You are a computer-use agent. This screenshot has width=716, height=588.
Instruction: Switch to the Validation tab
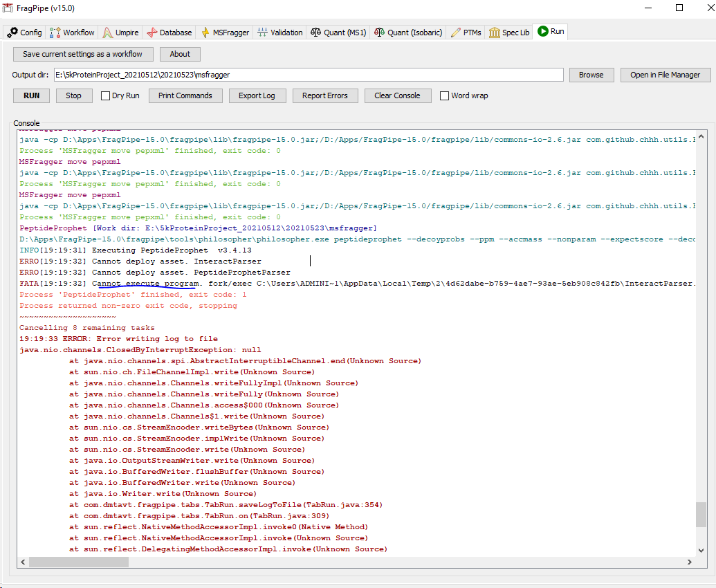pos(279,32)
